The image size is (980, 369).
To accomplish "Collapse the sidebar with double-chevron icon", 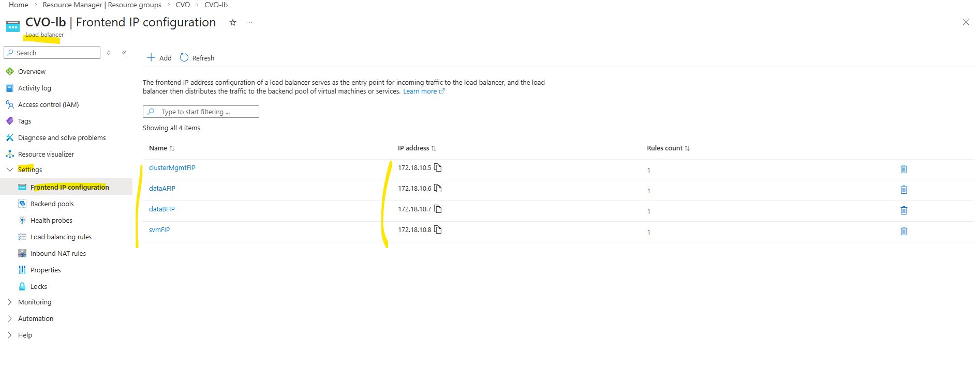I will tap(124, 53).
